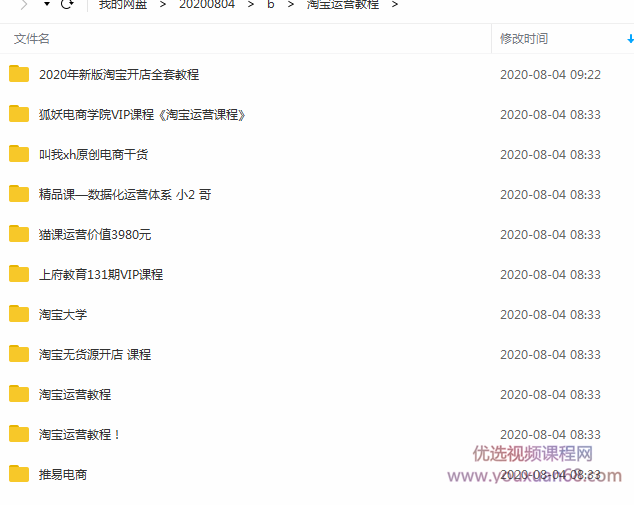Select 上府教育131期VIP课程 file name
This screenshot has width=634, height=505.
[101, 275]
